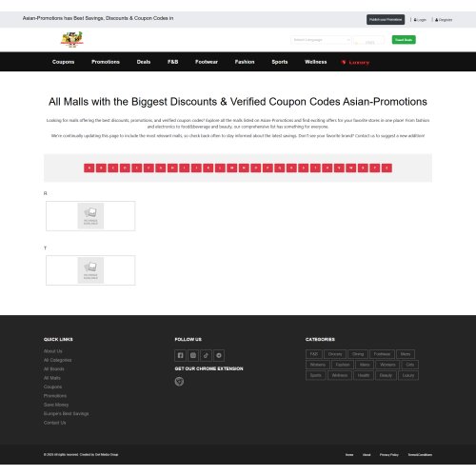The image size is (476, 476).
Task: Filter malls by letter M
Action: [232, 168]
